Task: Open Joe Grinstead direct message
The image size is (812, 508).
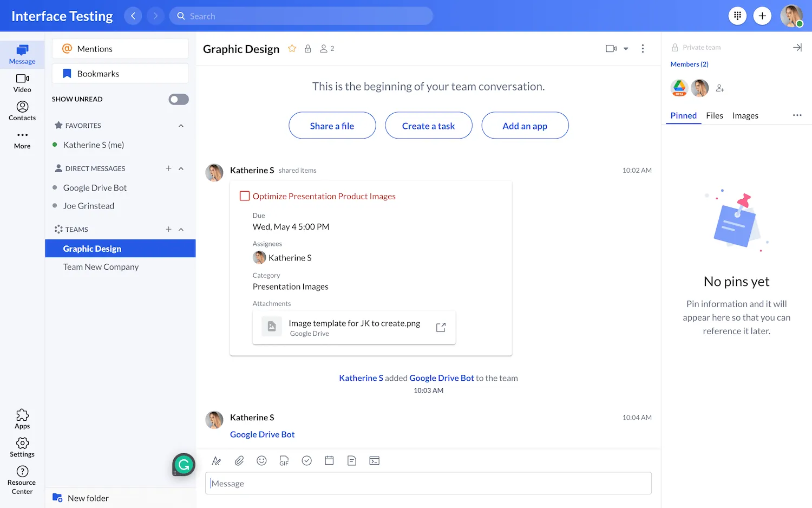Action: point(120,206)
